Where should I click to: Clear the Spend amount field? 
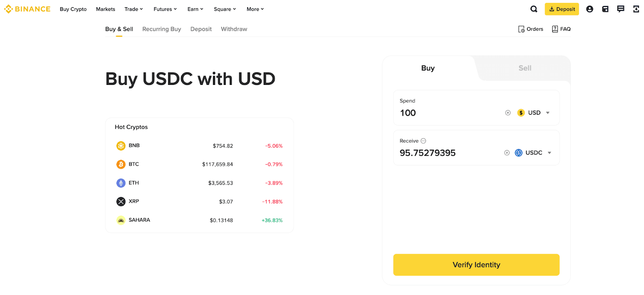click(x=508, y=113)
